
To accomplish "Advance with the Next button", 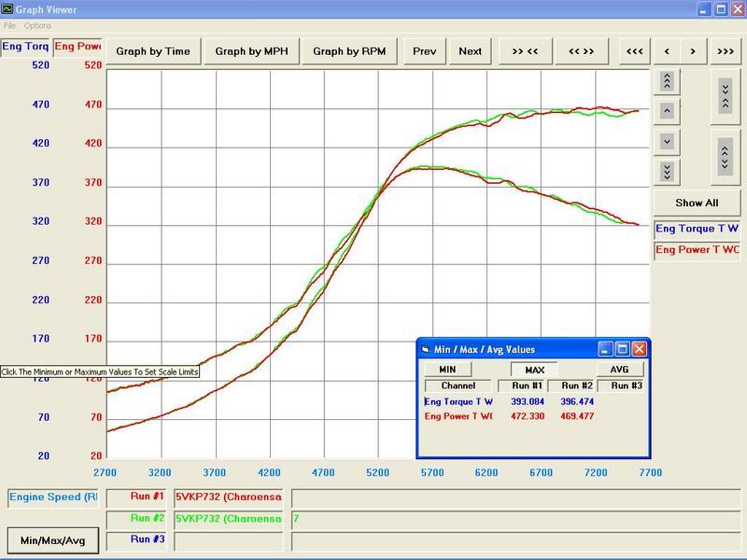I will click(471, 51).
